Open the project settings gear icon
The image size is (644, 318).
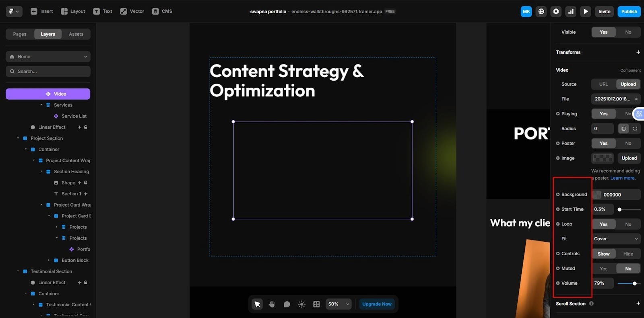556,11
